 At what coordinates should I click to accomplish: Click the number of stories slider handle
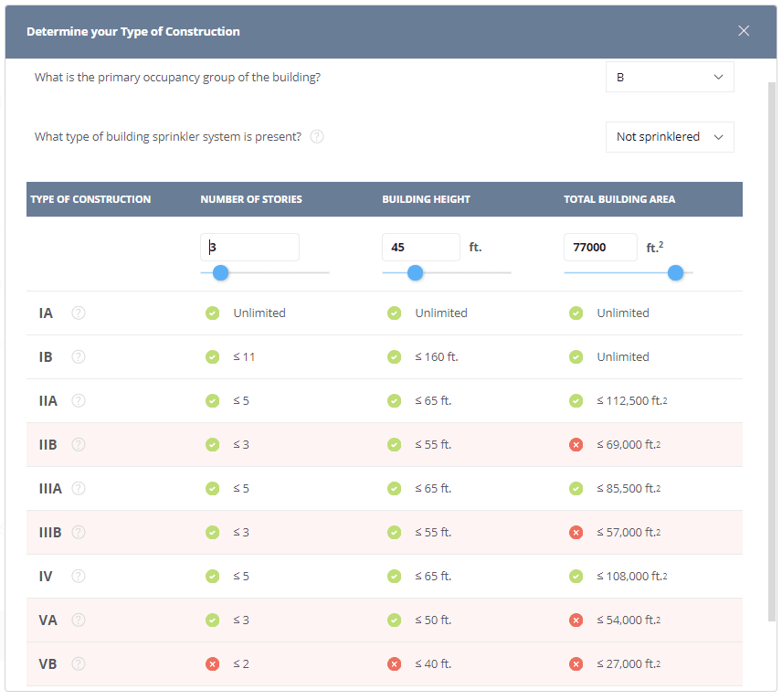(220, 272)
